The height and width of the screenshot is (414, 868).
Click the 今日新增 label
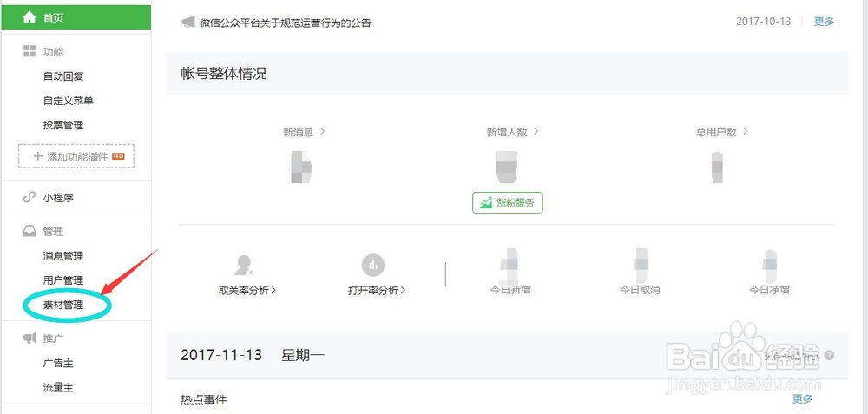[x=510, y=290]
